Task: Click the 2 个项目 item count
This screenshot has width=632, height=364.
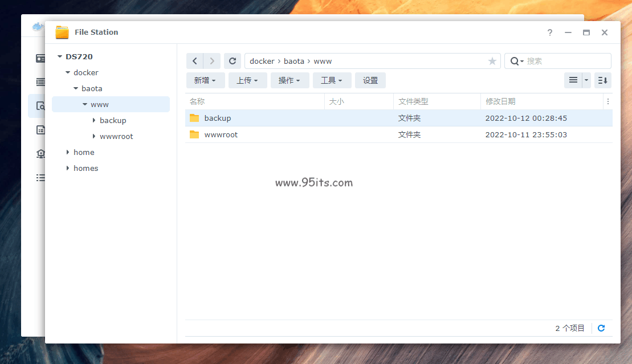Action: tap(569, 328)
